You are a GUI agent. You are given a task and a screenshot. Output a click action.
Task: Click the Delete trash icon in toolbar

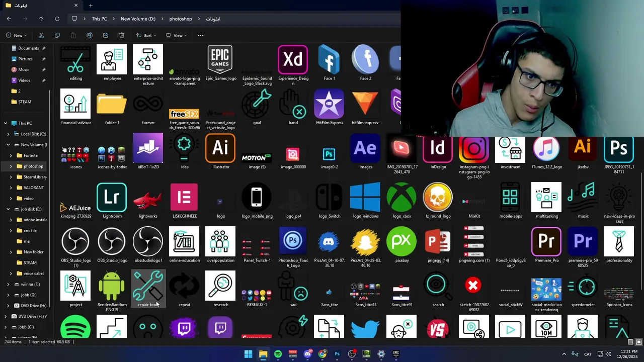(122, 35)
